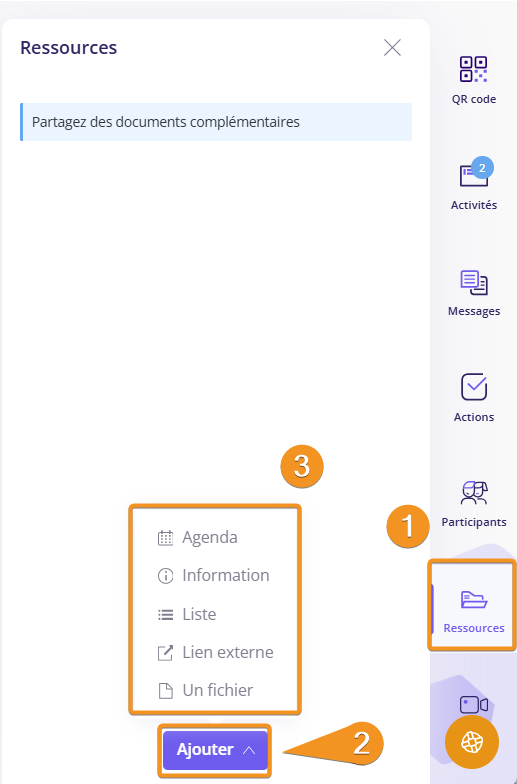Select the Ressources folder icon

point(474,599)
